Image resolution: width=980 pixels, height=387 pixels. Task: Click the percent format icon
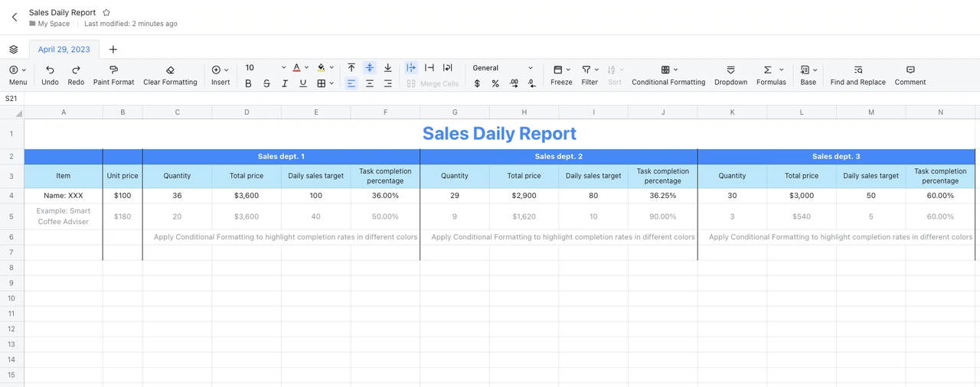495,83
